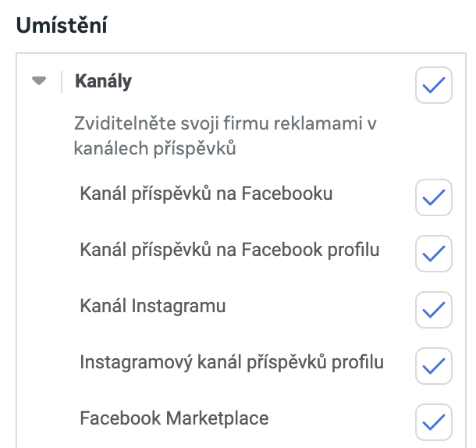The image size is (476, 448).
Task: Click the Umístění heading
Action: click(x=62, y=25)
